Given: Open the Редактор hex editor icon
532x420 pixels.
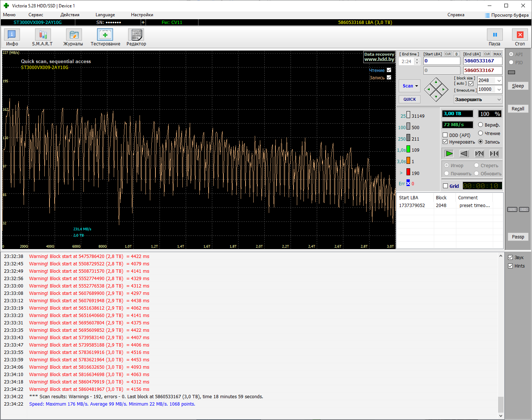Looking at the screenshot, I should pyautogui.click(x=136, y=35).
